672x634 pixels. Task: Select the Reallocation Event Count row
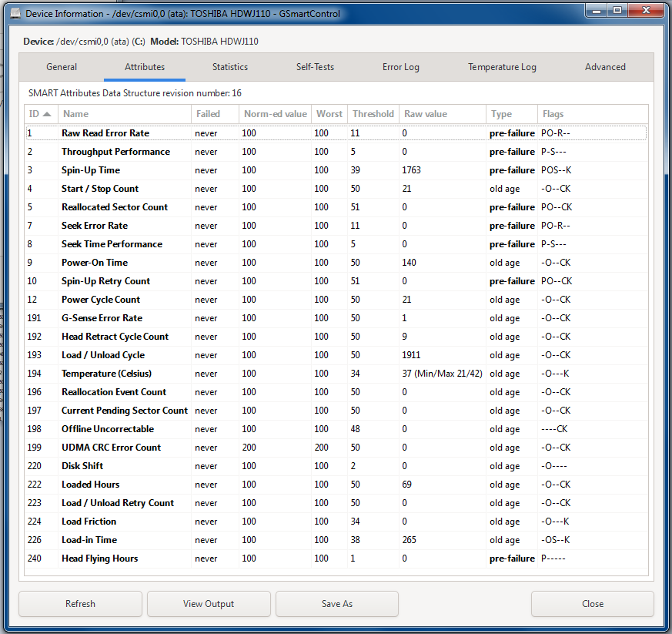pyautogui.click(x=336, y=391)
